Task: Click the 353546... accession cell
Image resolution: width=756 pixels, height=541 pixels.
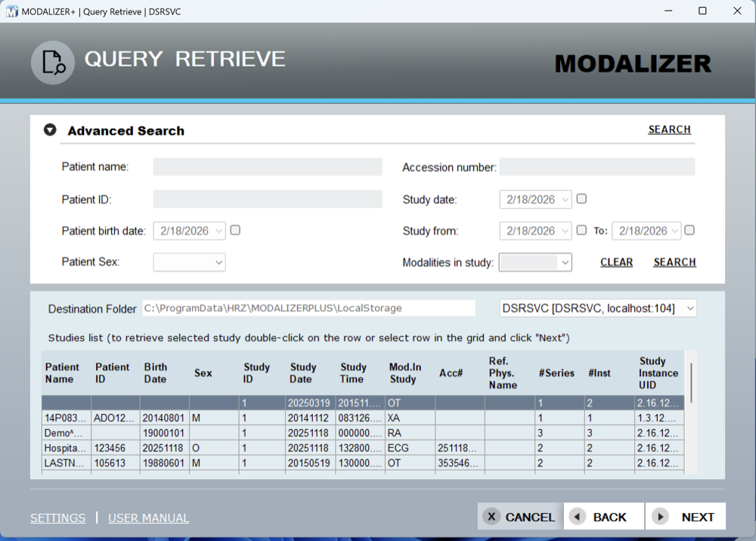Action: click(x=460, y=463)
